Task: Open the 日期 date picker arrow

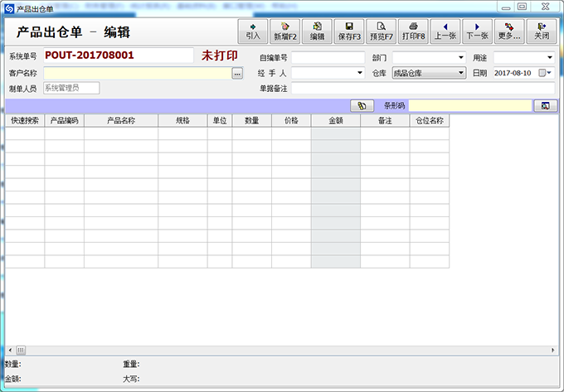Action: click(x=549, y=73)
